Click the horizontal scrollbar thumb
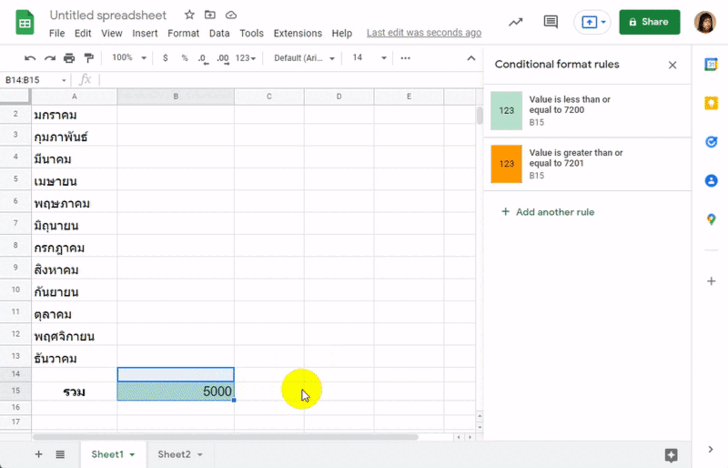The height and width of the screenshot is (468, 728). pyautogui.click(x=225, y=437)
